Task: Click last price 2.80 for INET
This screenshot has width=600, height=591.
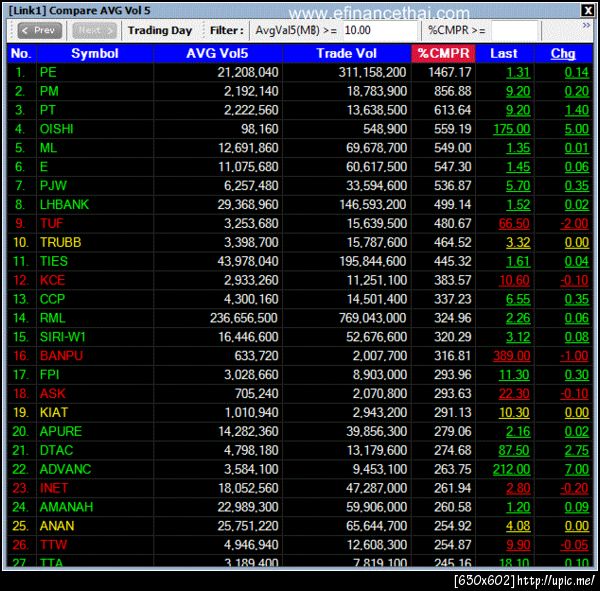Action: [x=518, y=488]
